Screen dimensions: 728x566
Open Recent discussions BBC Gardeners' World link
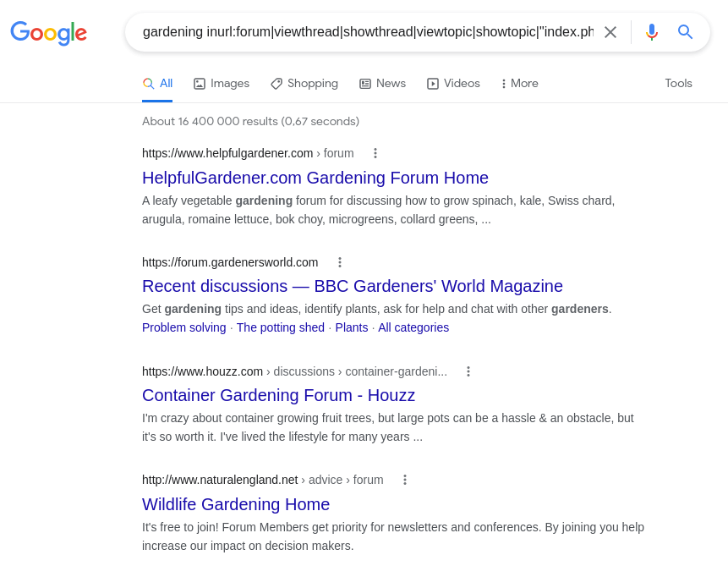(353, 286)
